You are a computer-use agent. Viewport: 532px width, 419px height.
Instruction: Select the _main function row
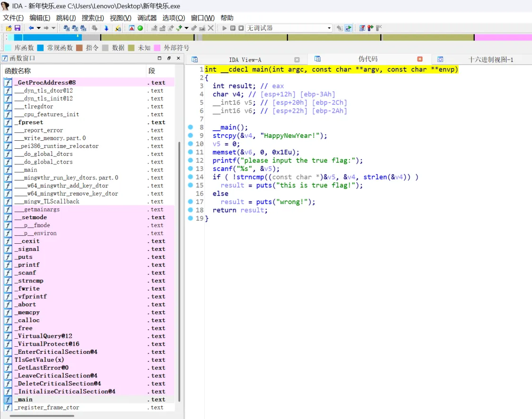(89, 399)
